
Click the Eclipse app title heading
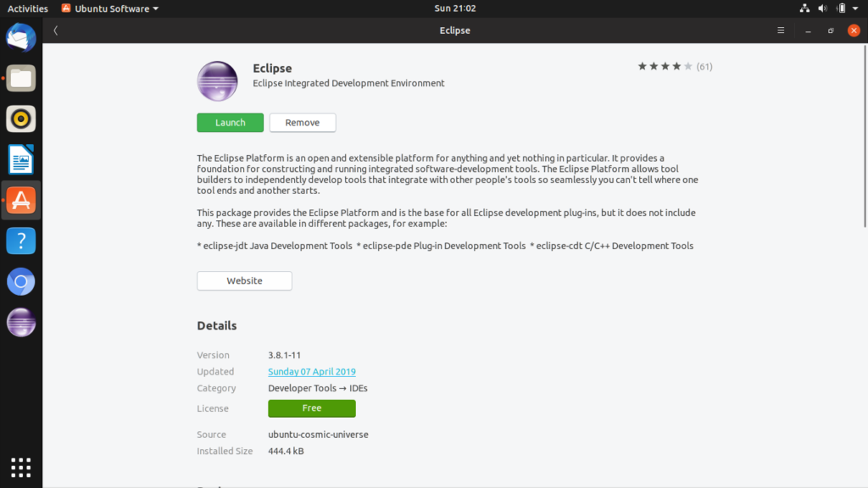pos(272,68)
